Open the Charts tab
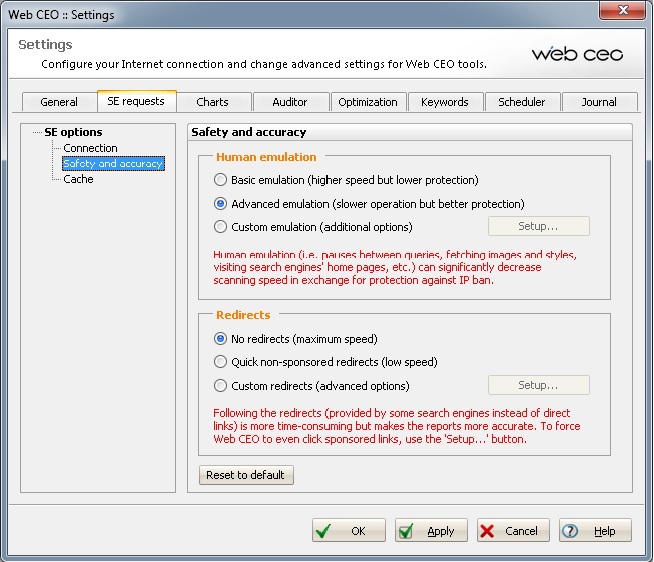The width and height of the screenshot is (654, 562). click(x=212, y=102)
